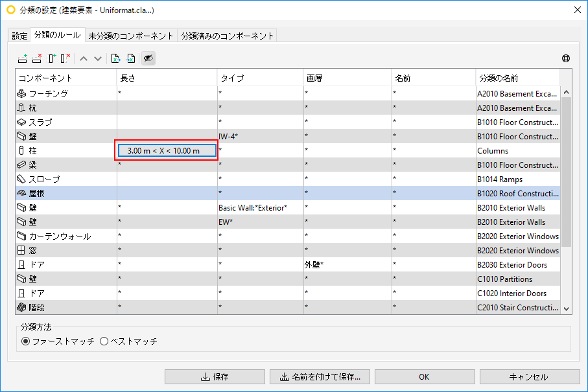Delete column from rules table
Image resolution: width=588 pixels, height=392 pixels.
[x=65, y=58]
